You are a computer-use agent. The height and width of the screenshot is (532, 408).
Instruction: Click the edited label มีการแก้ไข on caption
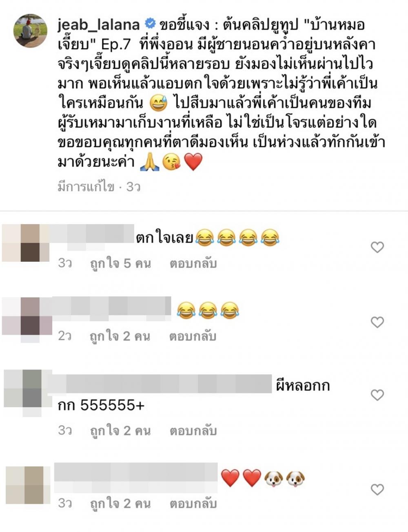pos(86,187)
